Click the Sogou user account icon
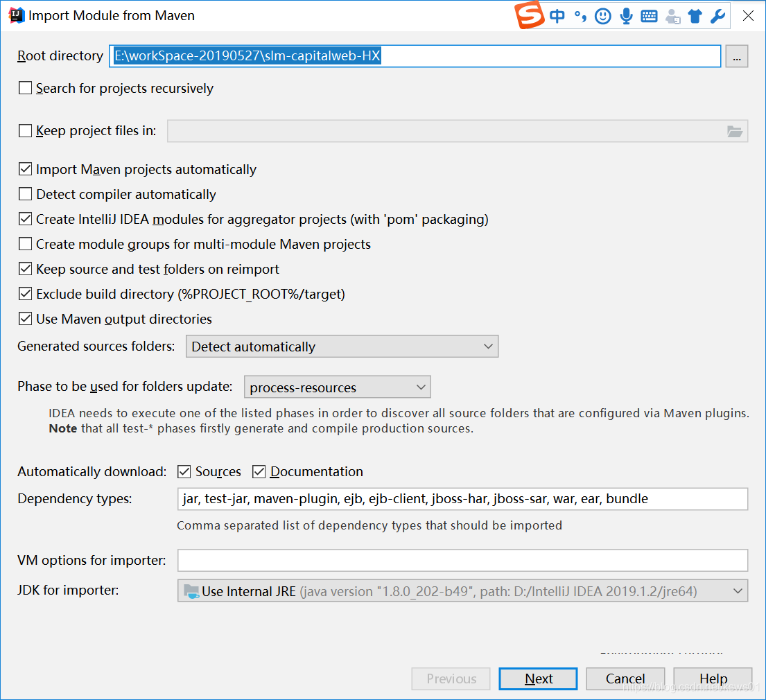 pyautogui.click(x=672, y=17)
